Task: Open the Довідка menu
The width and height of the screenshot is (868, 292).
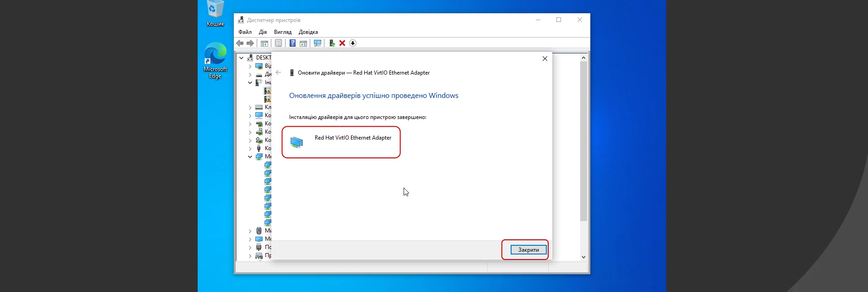Action: click(308, 32)
